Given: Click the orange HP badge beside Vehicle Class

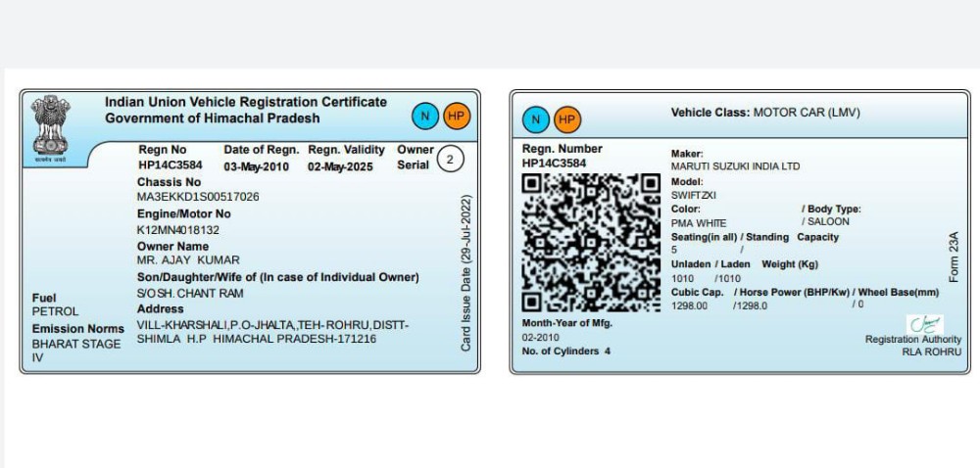Looking at the screenshot, I should click(566, 119).
